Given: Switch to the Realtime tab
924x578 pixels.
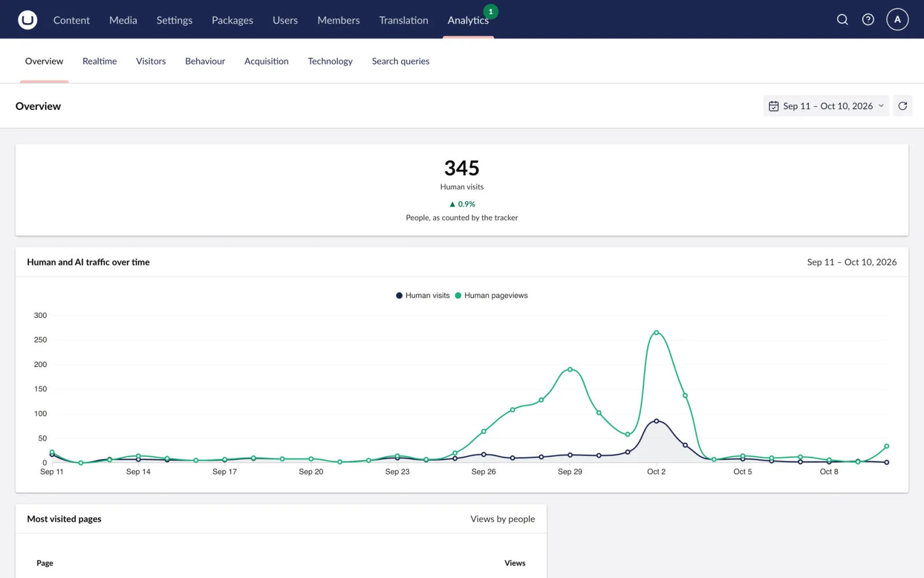Looking at the screenshot, I should pos(99,61).
